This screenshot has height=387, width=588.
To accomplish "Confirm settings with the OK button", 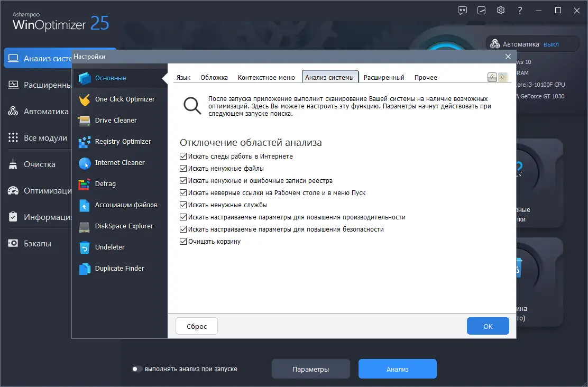I will pos(488,326).
